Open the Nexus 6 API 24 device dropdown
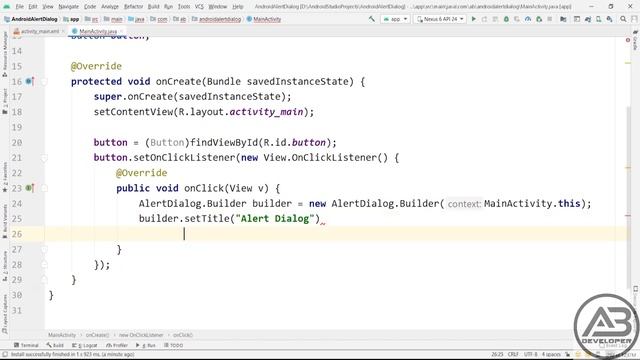The image size is (640, 360). 440,19
